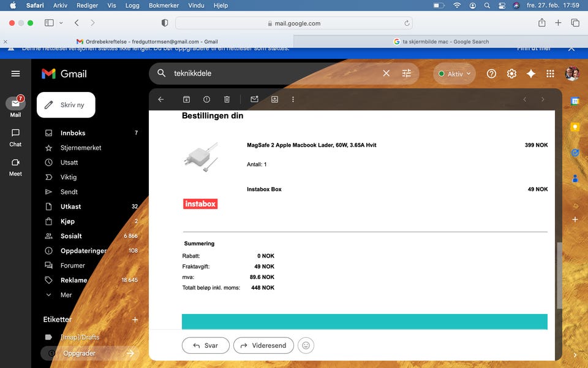Open Contacts side panel icon
This screenshot has height=368, width=588.
575,178
